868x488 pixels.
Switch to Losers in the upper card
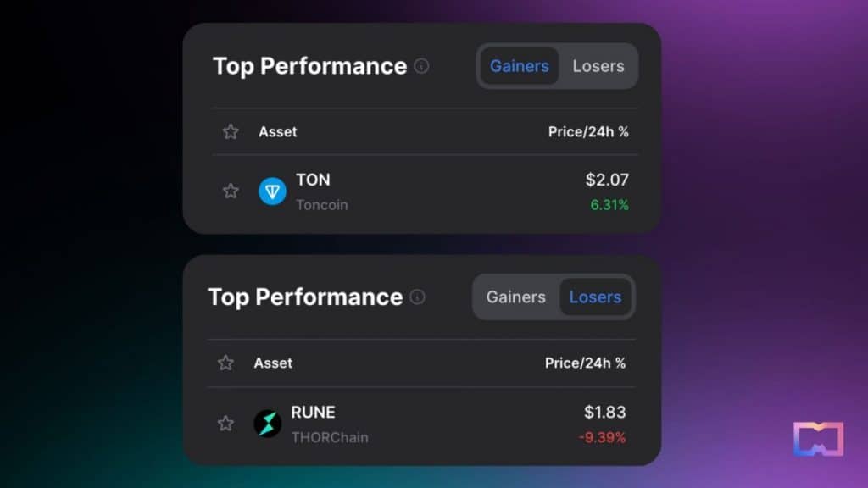point(598,66)
